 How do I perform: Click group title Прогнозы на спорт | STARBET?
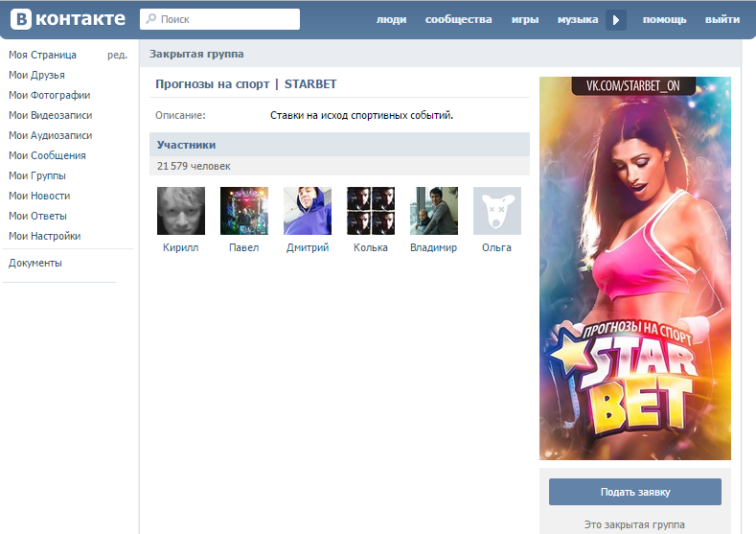pos(246,84)
